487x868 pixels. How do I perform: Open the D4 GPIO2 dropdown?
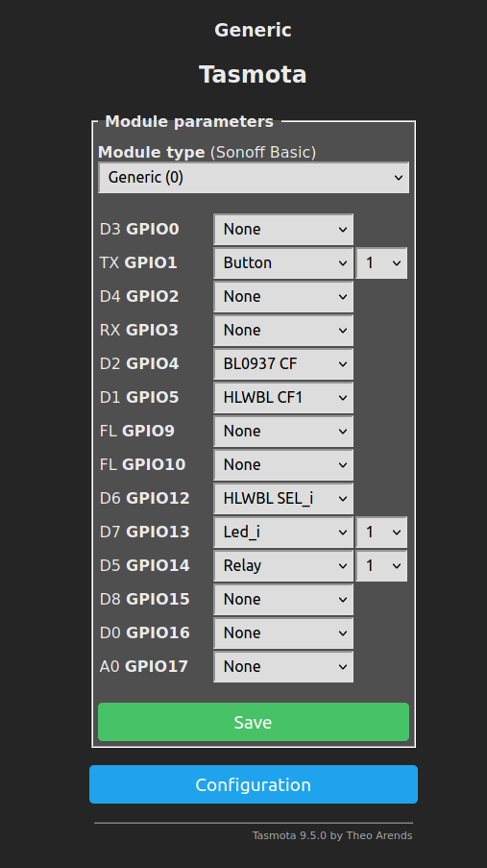coord(283,297)
